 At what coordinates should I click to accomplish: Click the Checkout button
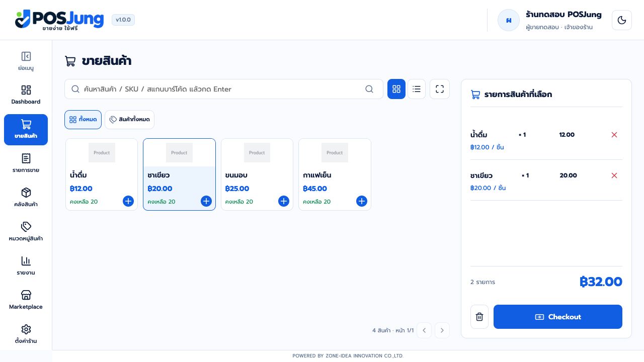(558, 317)
